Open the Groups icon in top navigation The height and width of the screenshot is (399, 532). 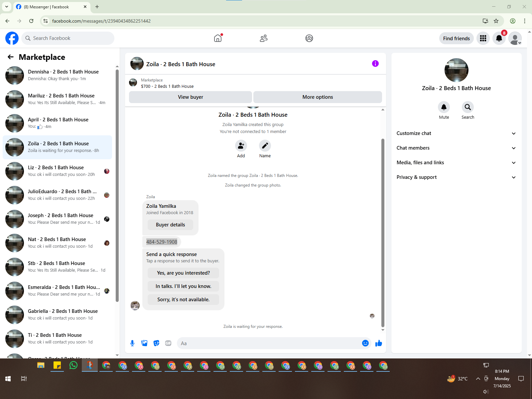pos(309,38)
